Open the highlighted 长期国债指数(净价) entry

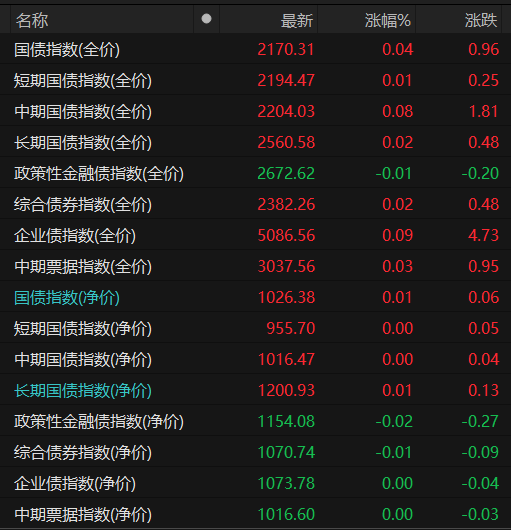83,391
